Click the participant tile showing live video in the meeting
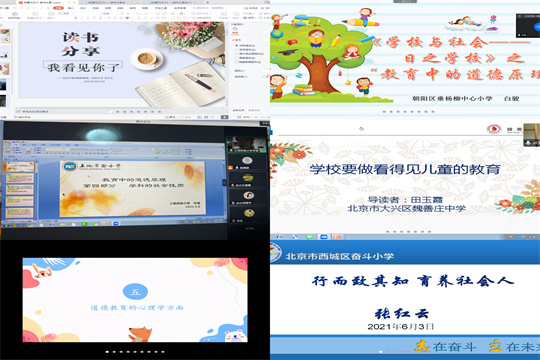Screen dimensions: 540x360 tap(247, 144)
